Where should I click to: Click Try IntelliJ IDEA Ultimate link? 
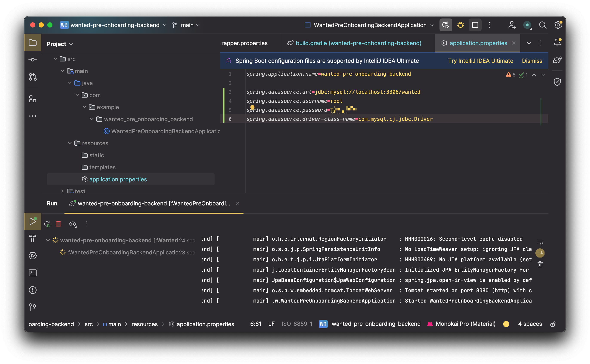tap(480, 61)
